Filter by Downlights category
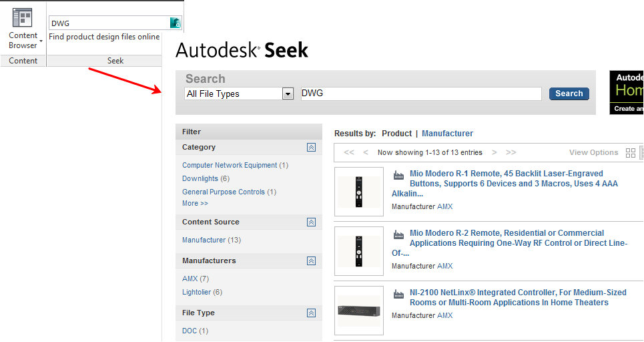The image size is (644, 342). click(x=200, y=178)
